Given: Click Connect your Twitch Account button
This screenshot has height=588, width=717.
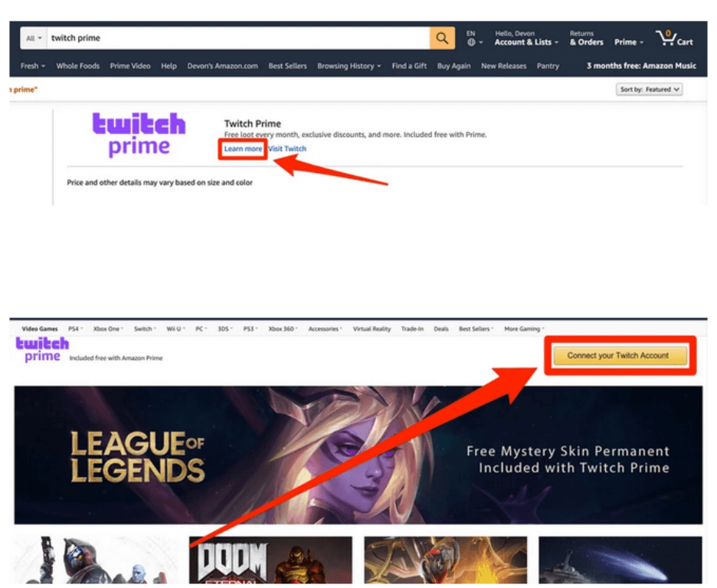Looking at the screenshot, I should (x=620, y=356).
